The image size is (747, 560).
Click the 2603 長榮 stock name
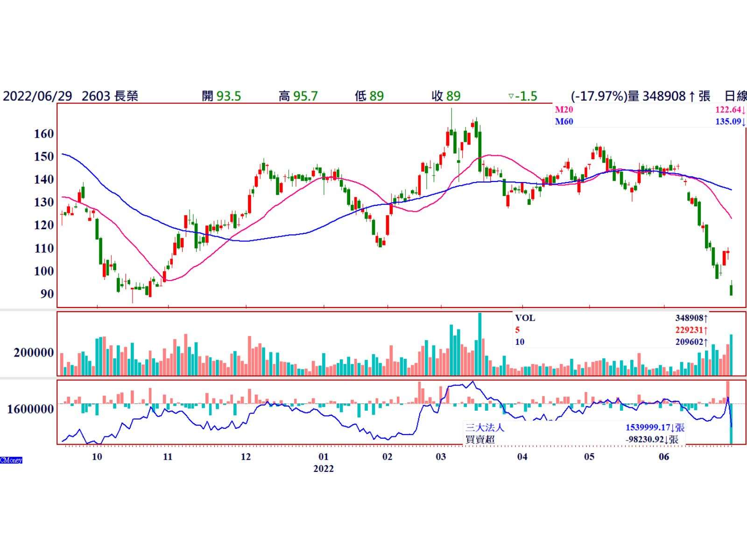point(110,96)
